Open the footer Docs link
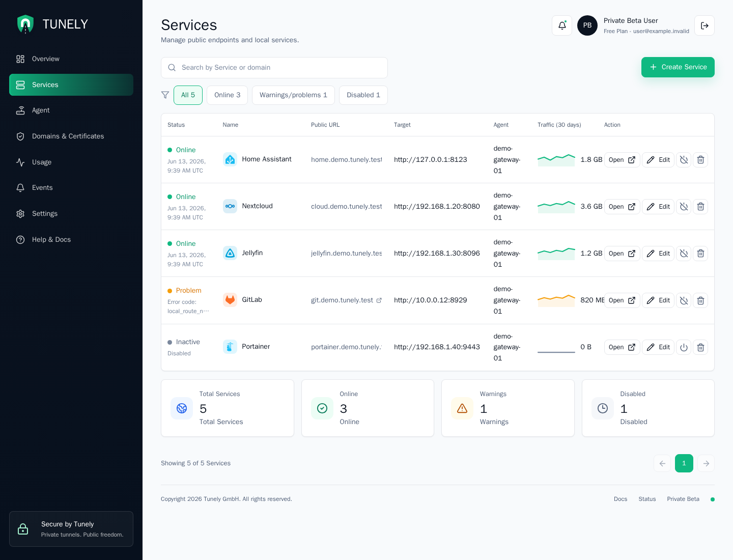This screenshot has width=733, height=560. pos(621,499)
